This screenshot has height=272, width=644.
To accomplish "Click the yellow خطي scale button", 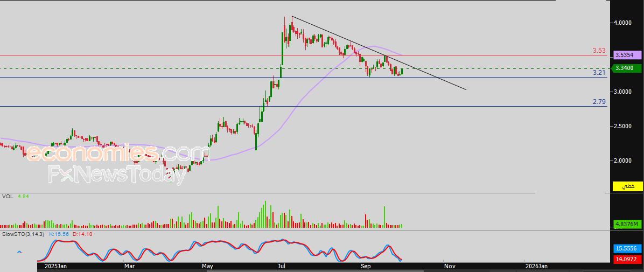I will tap(627, 186).
